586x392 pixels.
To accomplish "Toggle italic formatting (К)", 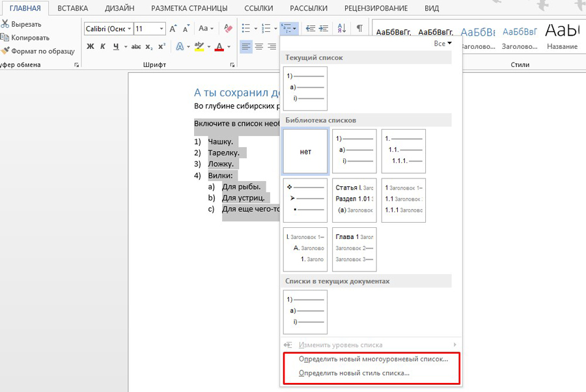I will 103,47.
